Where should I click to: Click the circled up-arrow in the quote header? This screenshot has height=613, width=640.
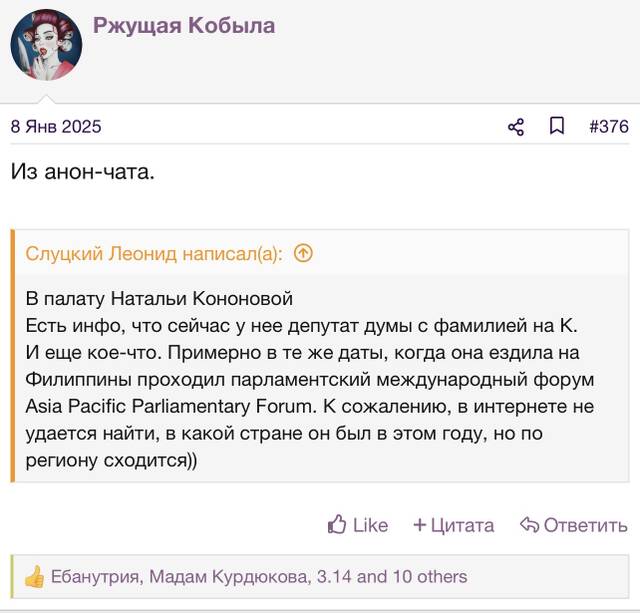click(303, 253)
